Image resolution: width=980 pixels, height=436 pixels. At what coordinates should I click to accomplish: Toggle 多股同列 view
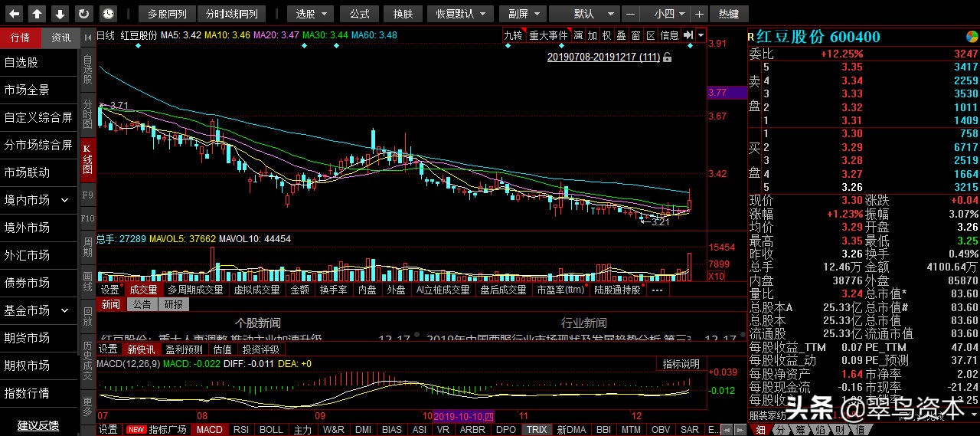[x=167, y=14]
